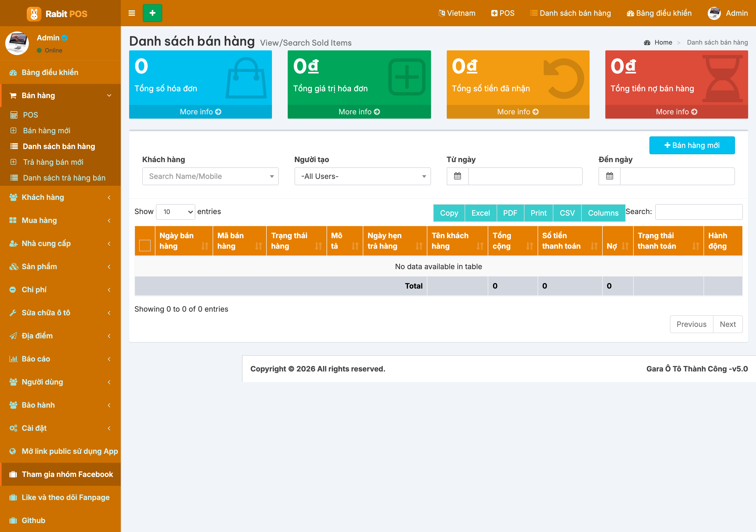Tick the select-all checkbox in table header
The width and height of the screenshot is (756, 532).
pos(145,246)
